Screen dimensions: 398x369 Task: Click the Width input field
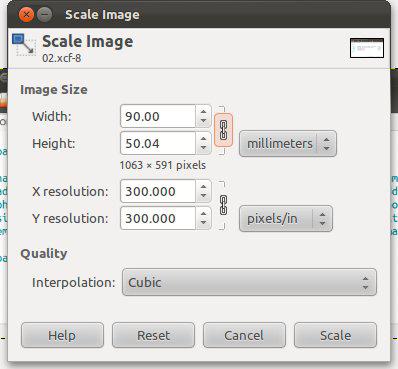click(x=158, y=116)
